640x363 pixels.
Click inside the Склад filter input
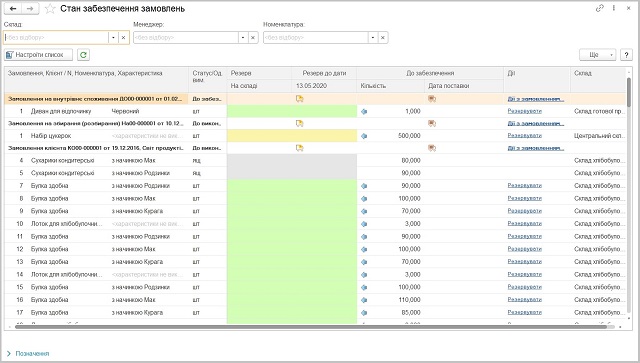(56, 38)
